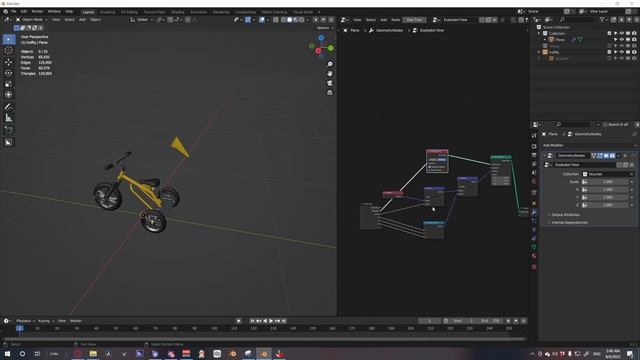Toggle GeometryNodes modifier render display
This screenshot has width=640, height=360.
(x=612, y=156)
